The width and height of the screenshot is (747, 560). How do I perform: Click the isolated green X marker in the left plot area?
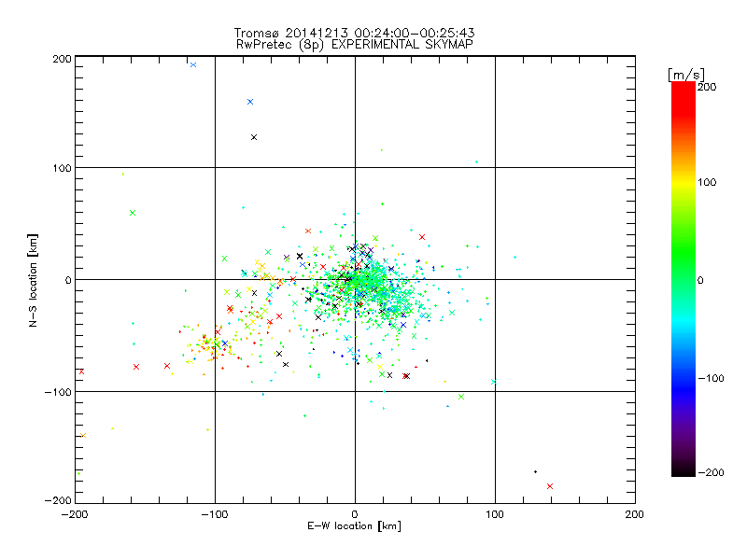coord(133,213)
